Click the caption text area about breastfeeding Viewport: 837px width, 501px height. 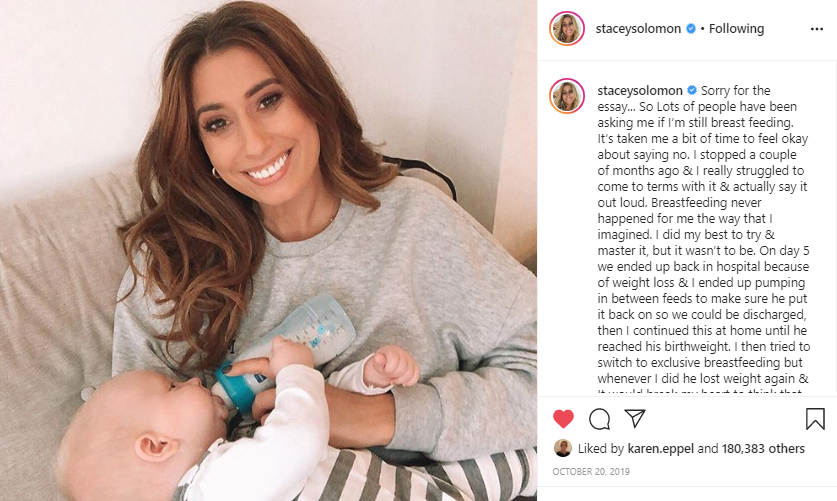tap(704, 235)
